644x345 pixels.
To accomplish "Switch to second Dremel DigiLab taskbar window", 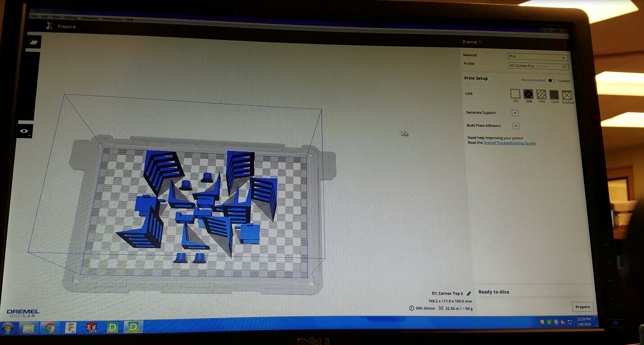I will click(133, 327).
